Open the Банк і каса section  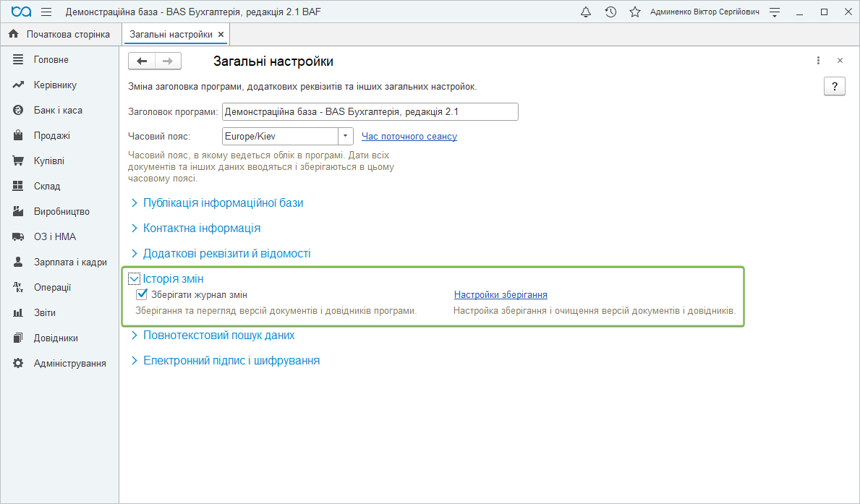click(x=58, y=111)
